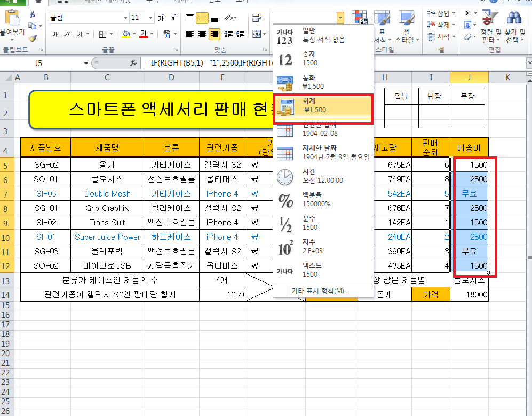Open 기타 표시 형식 (More Number Formats)
532x416 pixels.
320,291
